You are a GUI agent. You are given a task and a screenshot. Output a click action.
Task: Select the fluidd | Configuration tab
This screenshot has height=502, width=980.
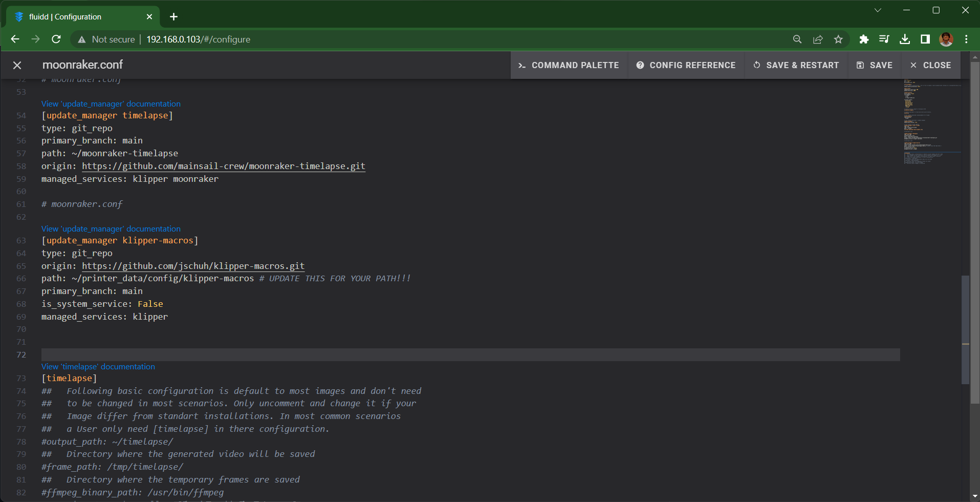click(x=83, y=17)
